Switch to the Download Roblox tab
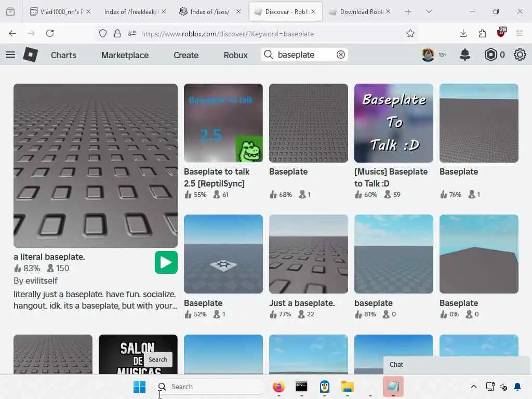532x399 pixels. pos(361,12)
